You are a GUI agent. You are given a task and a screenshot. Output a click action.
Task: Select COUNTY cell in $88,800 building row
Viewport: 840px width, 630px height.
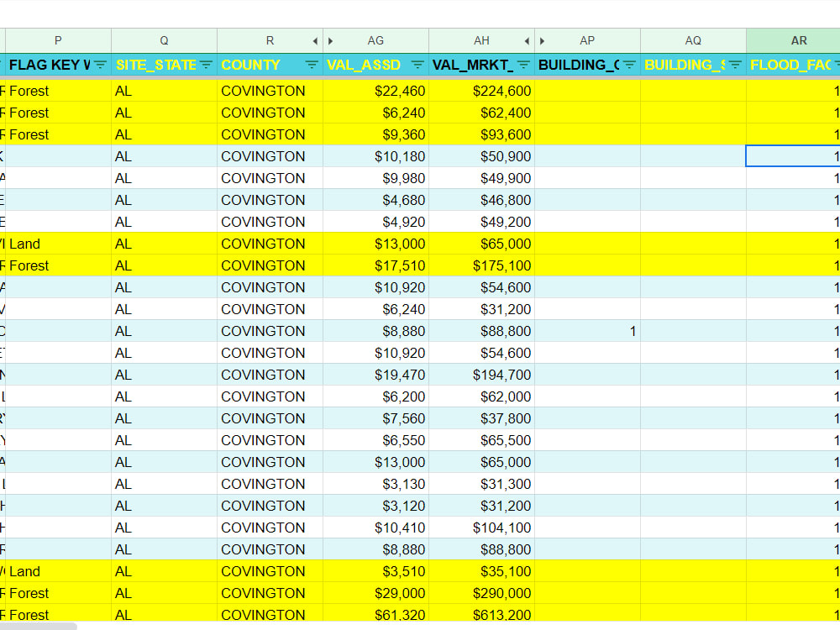(x=270, y=332)
